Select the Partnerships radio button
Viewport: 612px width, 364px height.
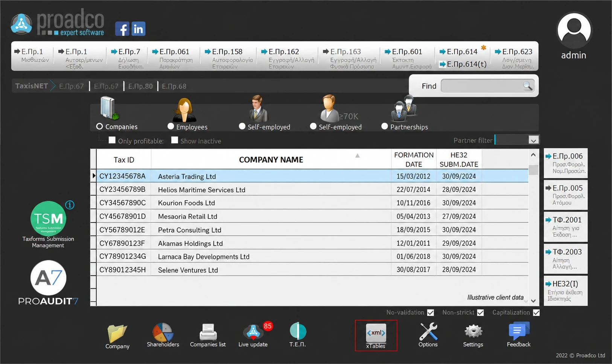[384, 126]
